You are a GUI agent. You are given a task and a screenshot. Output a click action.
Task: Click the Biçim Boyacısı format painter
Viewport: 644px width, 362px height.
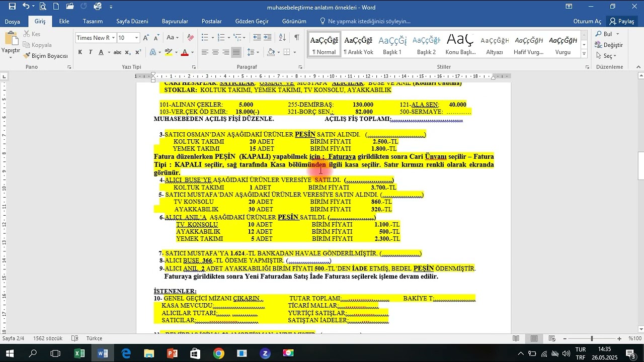click(x=45, y=56)
